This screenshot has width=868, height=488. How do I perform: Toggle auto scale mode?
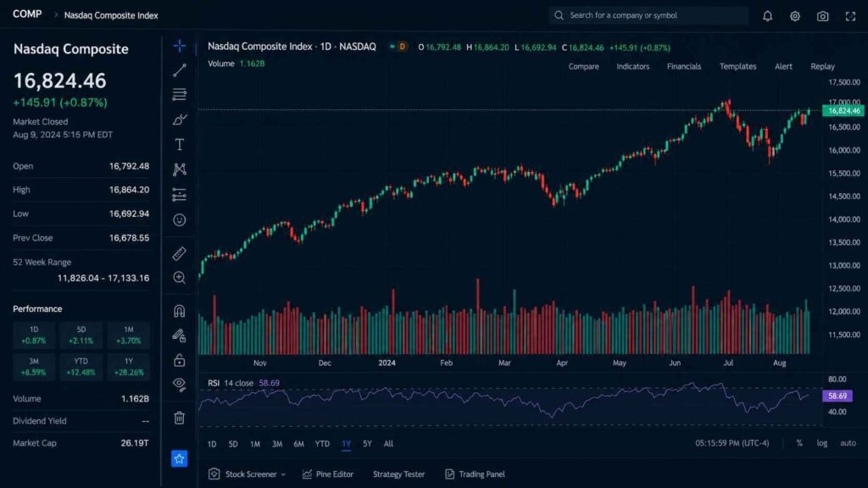coord(848,443)
